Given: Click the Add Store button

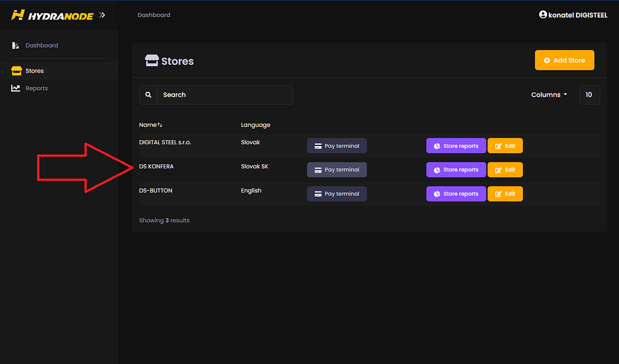Looking at the screenshot, I should [565, 60].
